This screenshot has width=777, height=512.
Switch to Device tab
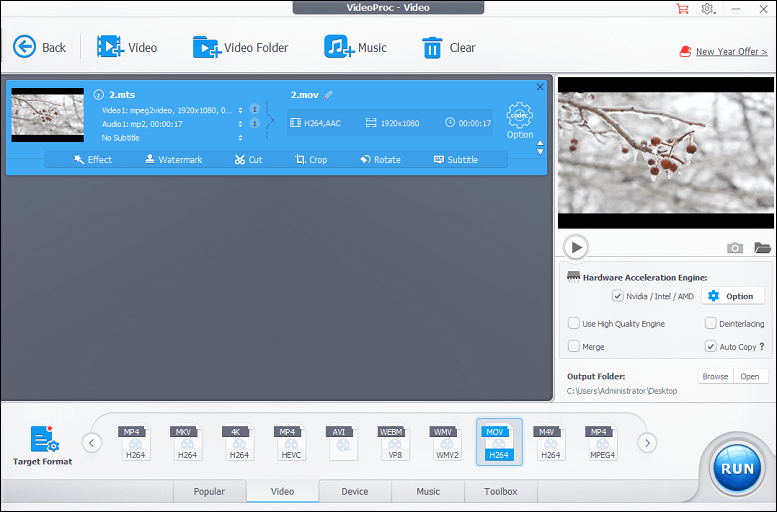[355, 491]
